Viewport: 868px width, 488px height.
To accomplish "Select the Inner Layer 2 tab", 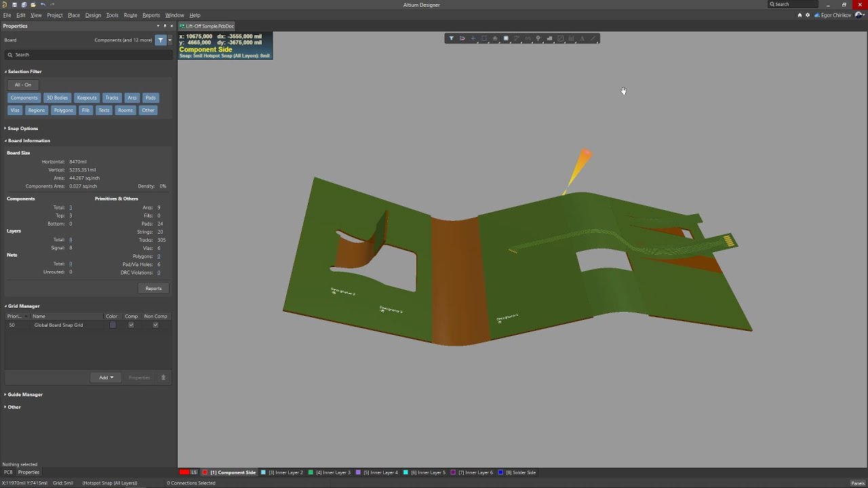I will [282, 472].
